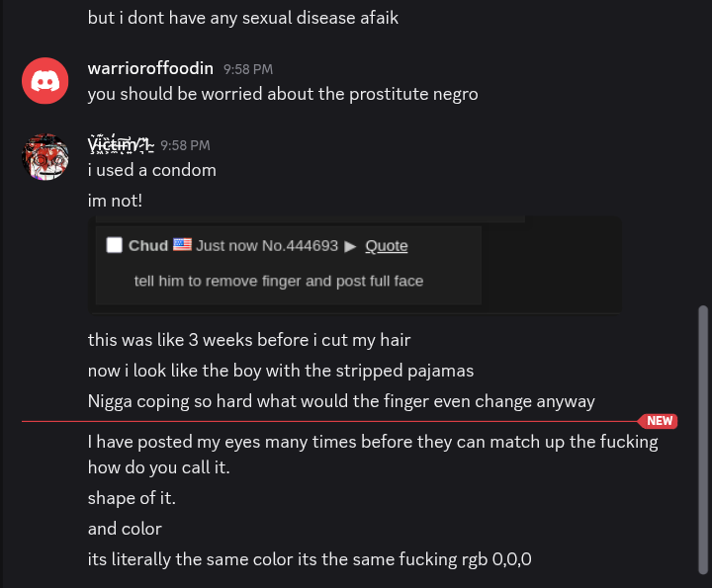Viewport: 712px width, 588px height.
Task: Open the glitchy Victim username profile popup
Action: pos(121,144)
